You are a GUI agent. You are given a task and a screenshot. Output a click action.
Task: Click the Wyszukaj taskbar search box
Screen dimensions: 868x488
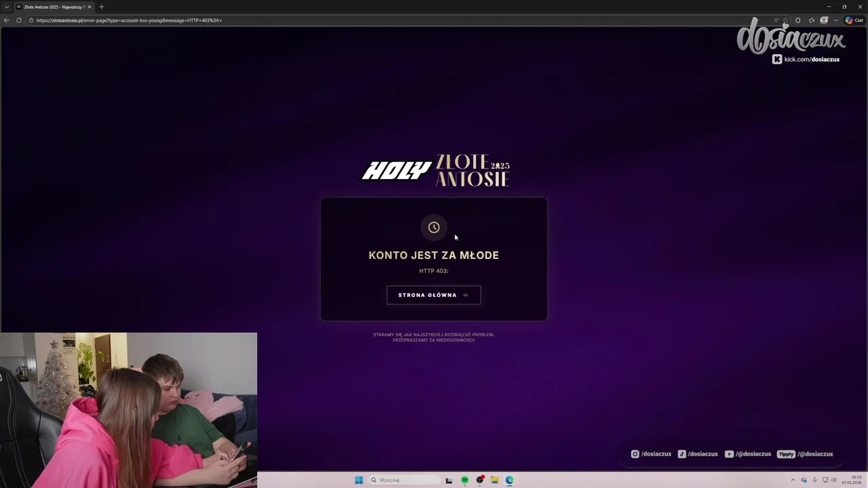click(405, 480)
